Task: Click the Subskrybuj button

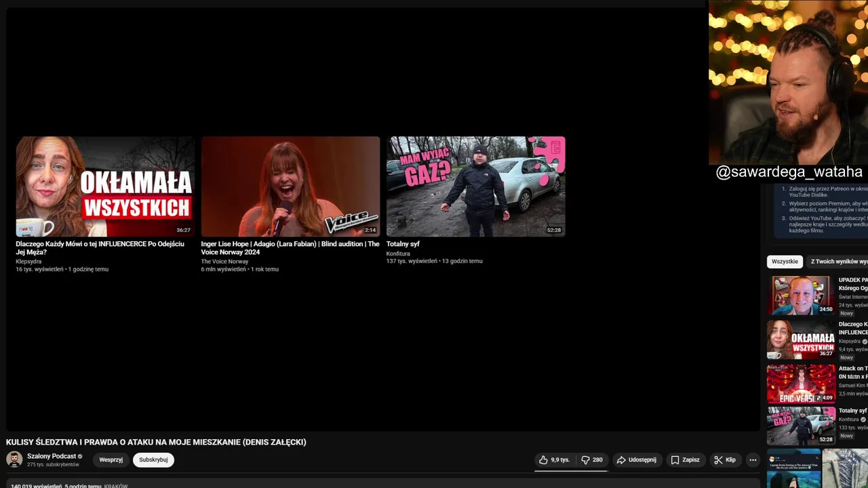Action: click(x=153, y=460)
